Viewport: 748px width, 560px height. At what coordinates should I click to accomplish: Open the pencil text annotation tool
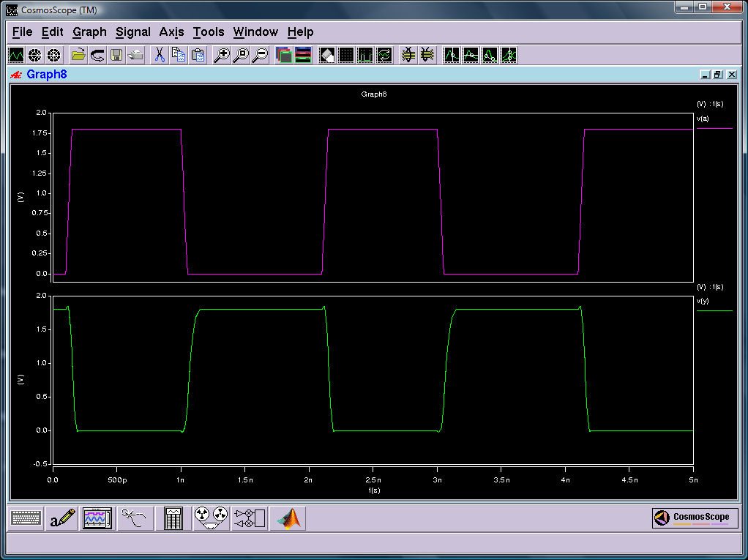pos(61,518)
